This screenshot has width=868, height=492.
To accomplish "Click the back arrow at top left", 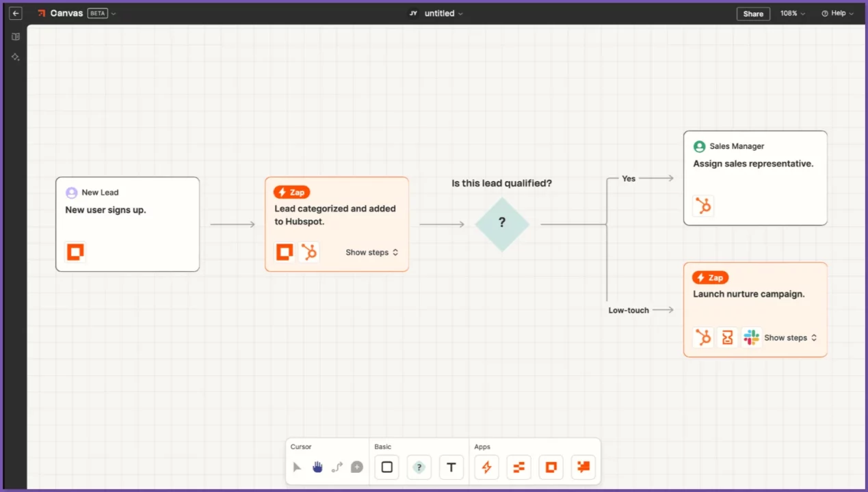I will click(16, 14).
